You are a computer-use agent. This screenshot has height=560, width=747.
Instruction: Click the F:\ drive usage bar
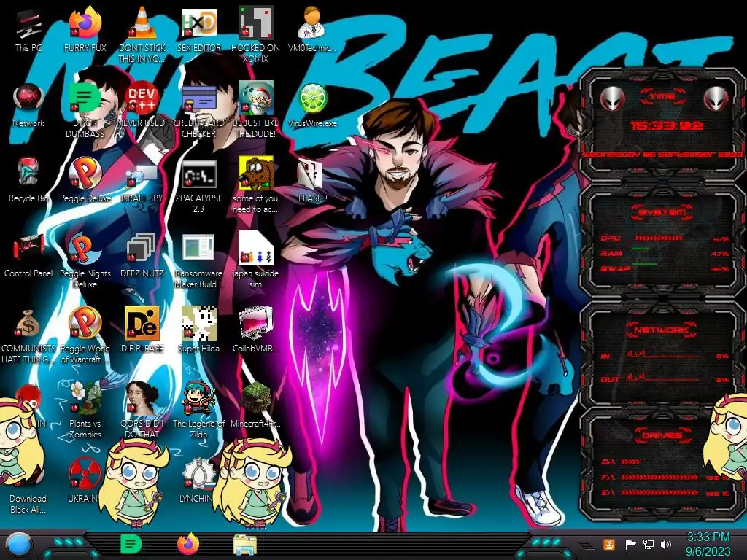click(659, 477)
